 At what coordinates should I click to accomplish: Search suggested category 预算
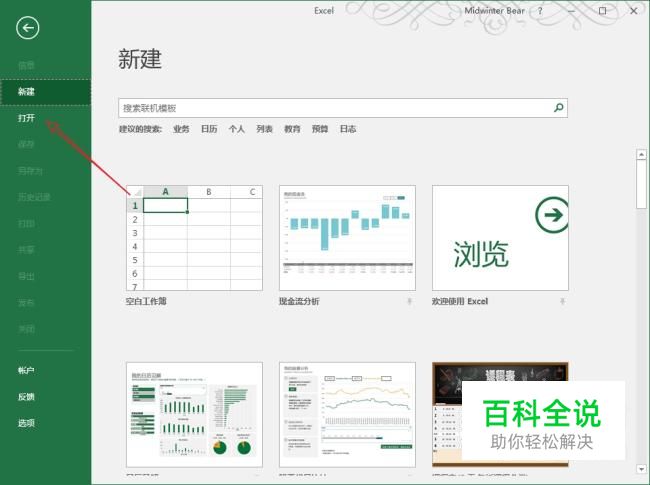pyautogui.click(x=320, y=129)
